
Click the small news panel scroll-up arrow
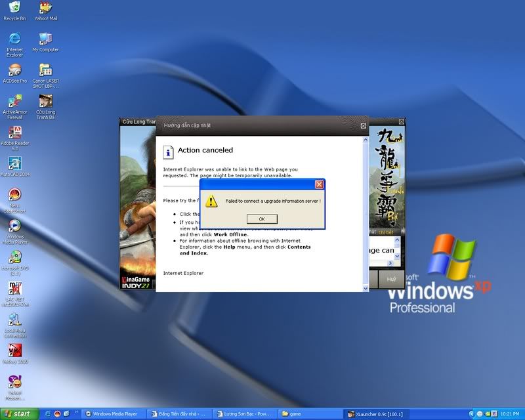(x=397, y=240)
